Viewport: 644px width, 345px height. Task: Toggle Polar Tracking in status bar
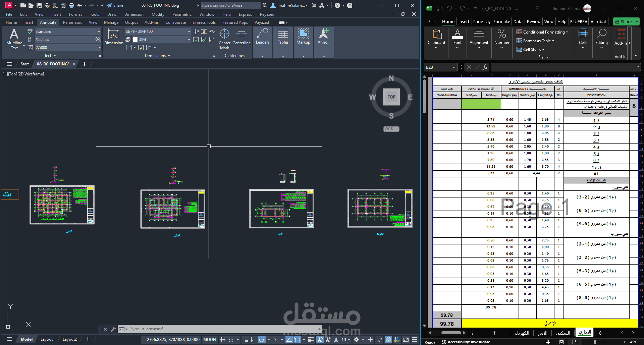pos(262,339)
